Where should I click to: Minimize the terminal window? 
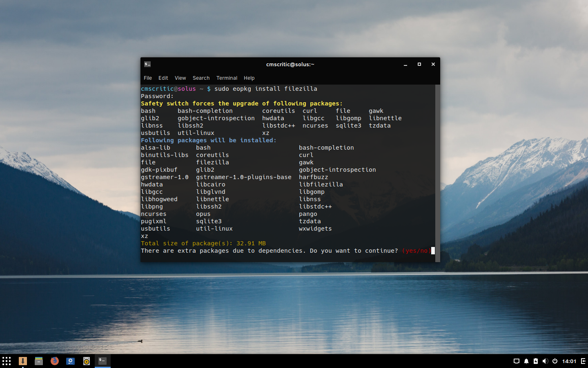pyautogui.click(x=405, y=64)
